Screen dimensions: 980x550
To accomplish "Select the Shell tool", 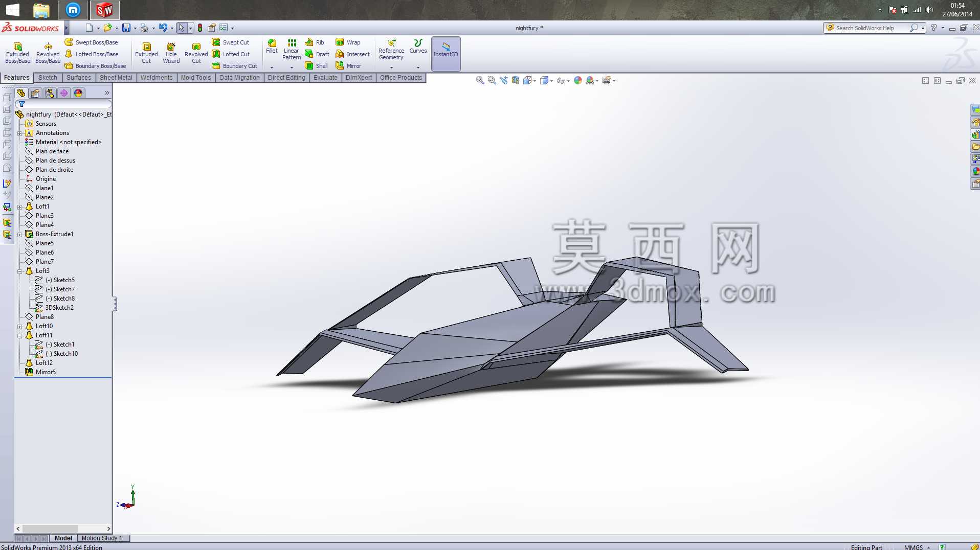I will click(316, 66).
